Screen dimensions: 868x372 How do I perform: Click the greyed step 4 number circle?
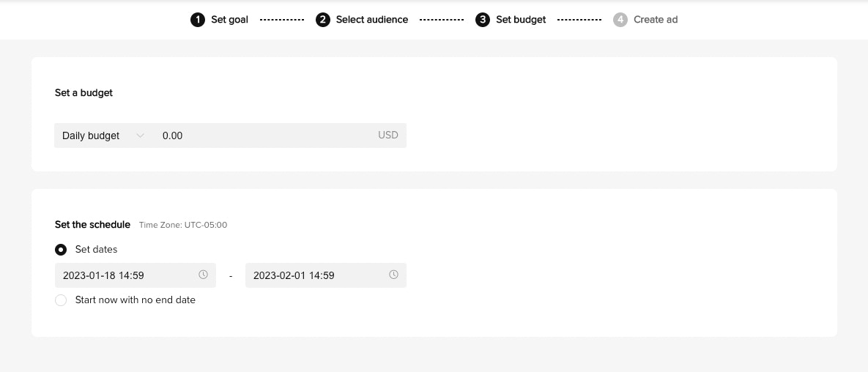click(x=620, y=20)
